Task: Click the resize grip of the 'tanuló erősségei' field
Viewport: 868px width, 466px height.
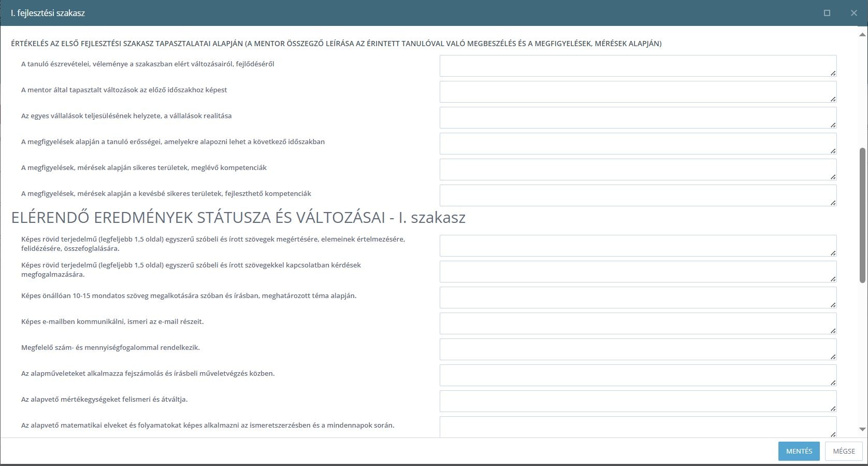Action: point(833,151)
